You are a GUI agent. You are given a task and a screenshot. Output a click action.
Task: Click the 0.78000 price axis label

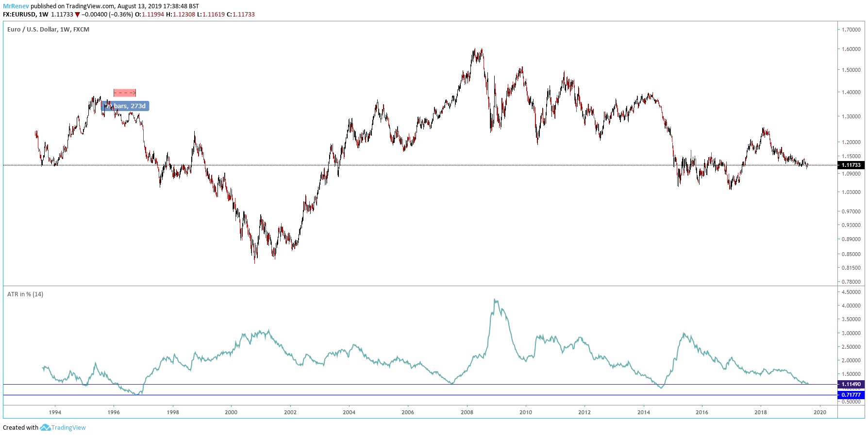pyautogui.click(x=851, y=282)
